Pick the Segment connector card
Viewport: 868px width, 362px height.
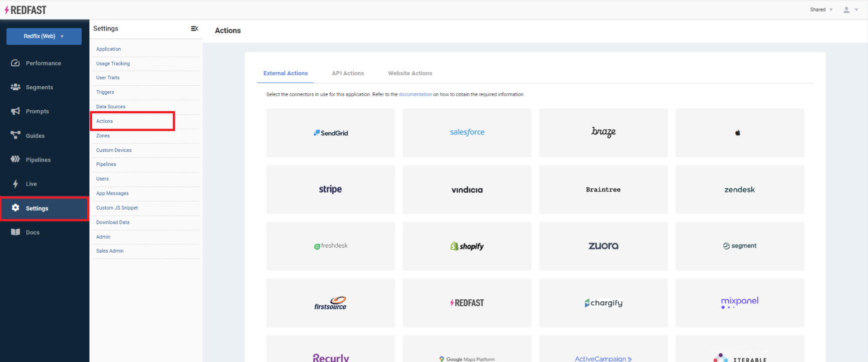740,246
